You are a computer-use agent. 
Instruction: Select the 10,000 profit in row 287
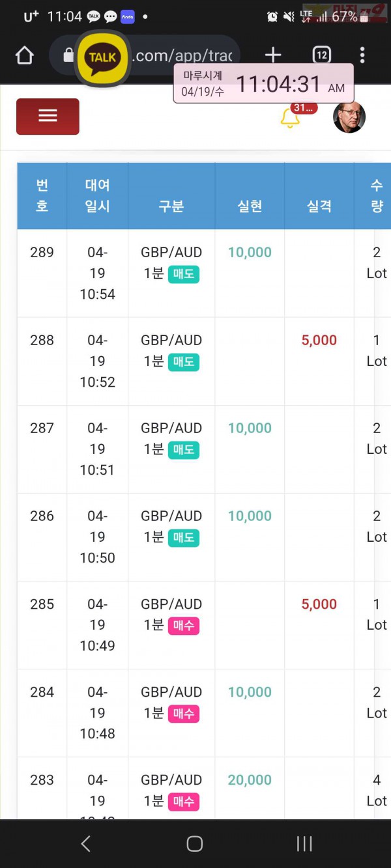pyautogui.click(x=250, y=428)
